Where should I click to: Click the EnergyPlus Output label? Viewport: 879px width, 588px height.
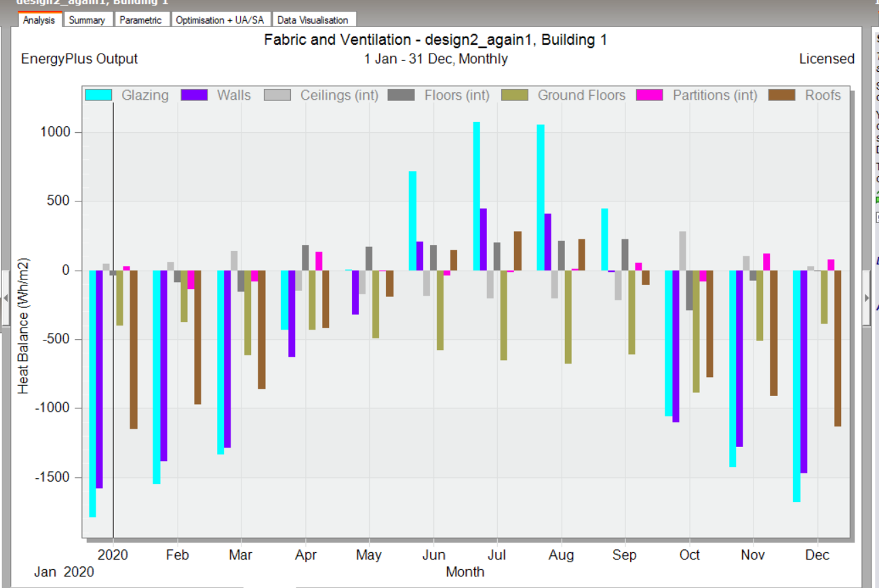(79, 59)
